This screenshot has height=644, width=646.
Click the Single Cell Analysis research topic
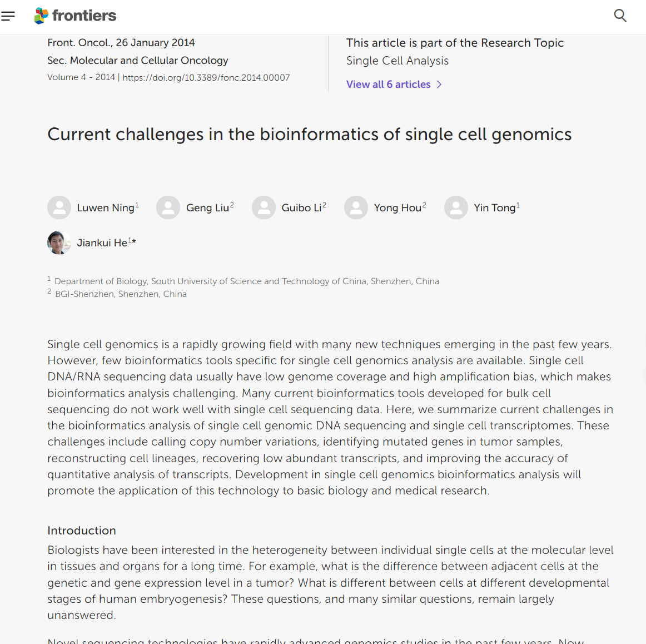tap(397, 61)
